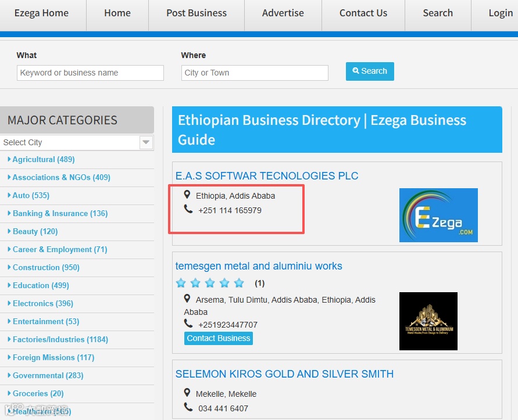Expand the Agricultural (489) category
518x420 pixels.
click(x=43, y=160)
